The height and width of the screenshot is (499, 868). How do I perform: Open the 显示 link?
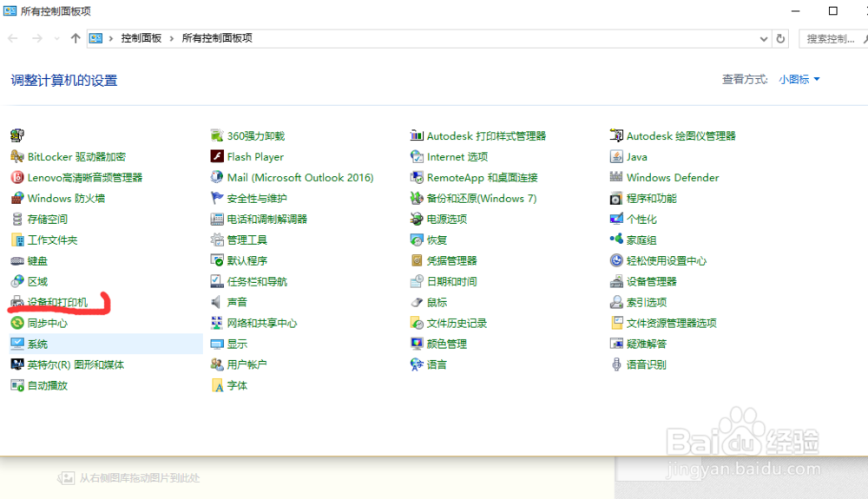click(x=237, y=344)
